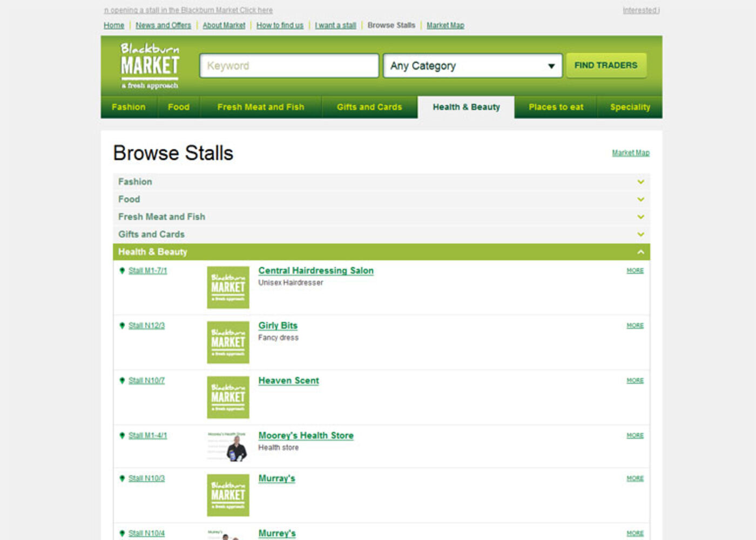Click the Blackburn Market header logo
The image size is (756, 540).
coord(150,65)
